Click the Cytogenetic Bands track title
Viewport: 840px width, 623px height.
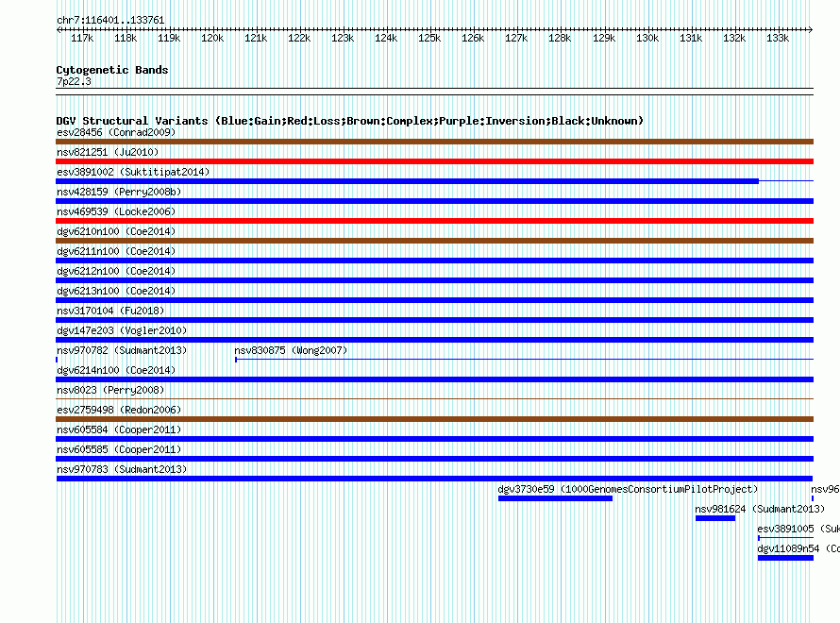click(112, 70)
